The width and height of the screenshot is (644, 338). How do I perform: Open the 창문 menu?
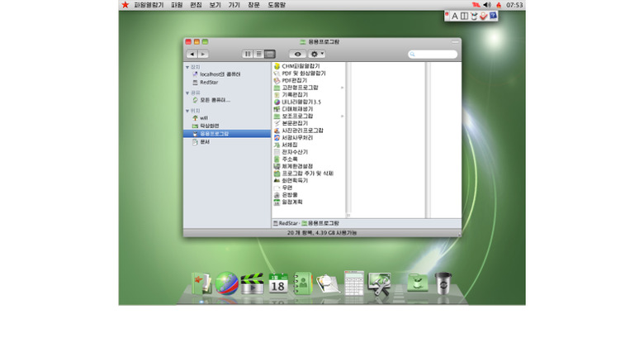click(253, 5)
